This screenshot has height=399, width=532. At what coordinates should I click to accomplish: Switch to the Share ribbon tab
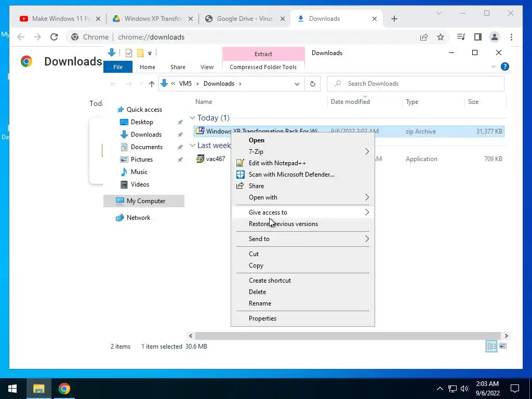[178, 67]
